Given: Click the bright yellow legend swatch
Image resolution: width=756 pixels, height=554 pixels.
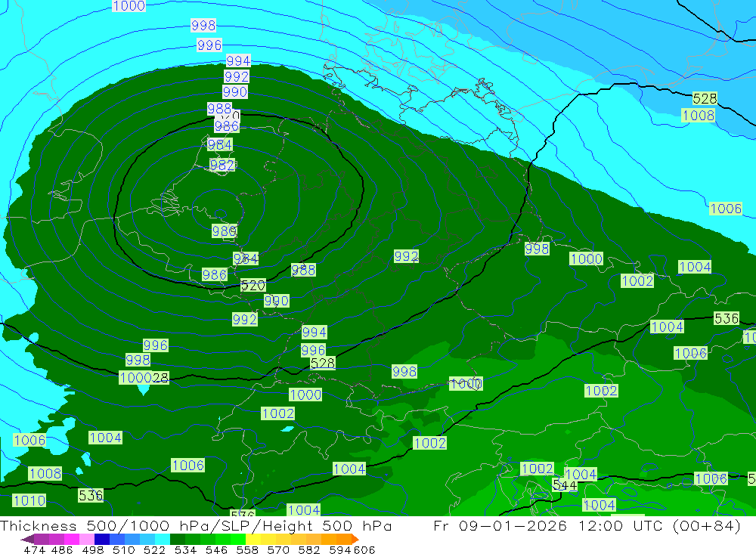Looking at the screenshot, I should (x=253, y=539).
